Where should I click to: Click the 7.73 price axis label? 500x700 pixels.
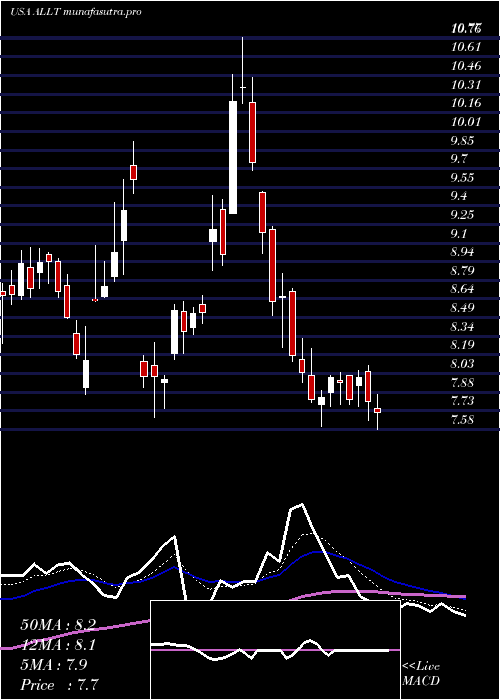(x=463, y=401)
